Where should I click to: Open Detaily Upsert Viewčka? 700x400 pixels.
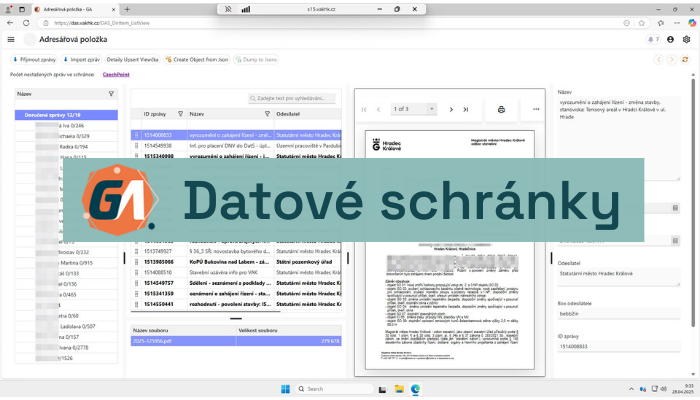pyautogui.click(x=132, y=59)
